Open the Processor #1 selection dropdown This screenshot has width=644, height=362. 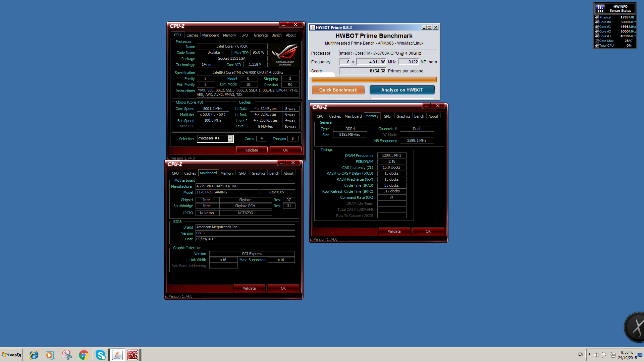(x=230, y=138)
